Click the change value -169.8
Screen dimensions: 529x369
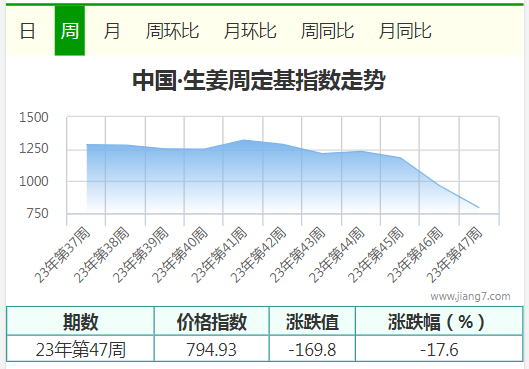[312, 349]
